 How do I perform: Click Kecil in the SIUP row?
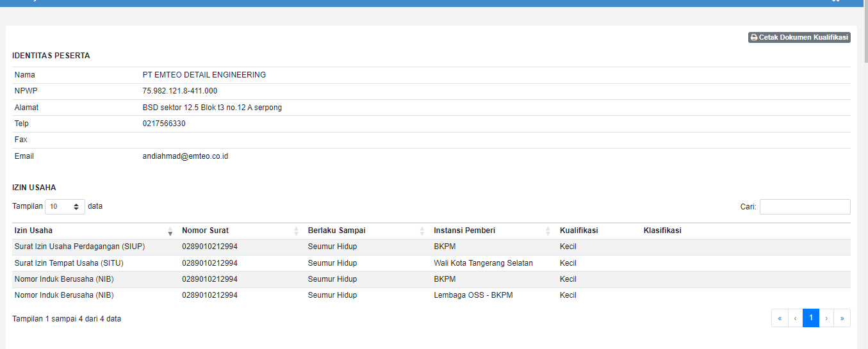(x=568, y=247)
